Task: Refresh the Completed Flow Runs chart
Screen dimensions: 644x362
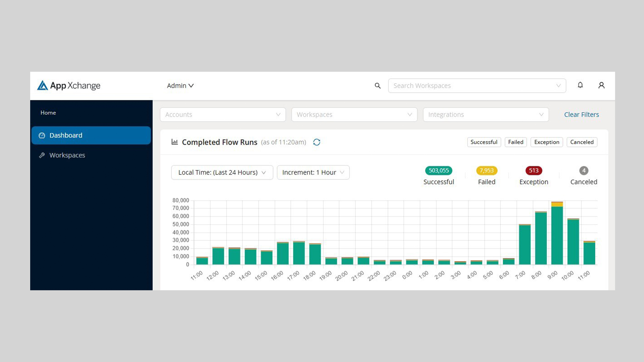Action: 317,142
